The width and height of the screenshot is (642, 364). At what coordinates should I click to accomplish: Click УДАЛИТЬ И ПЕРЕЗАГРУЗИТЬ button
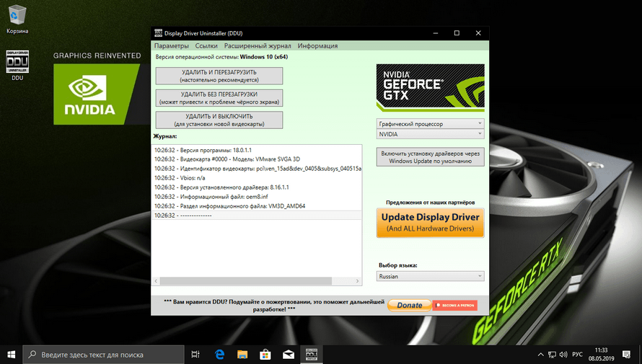[x=219, y=76]
